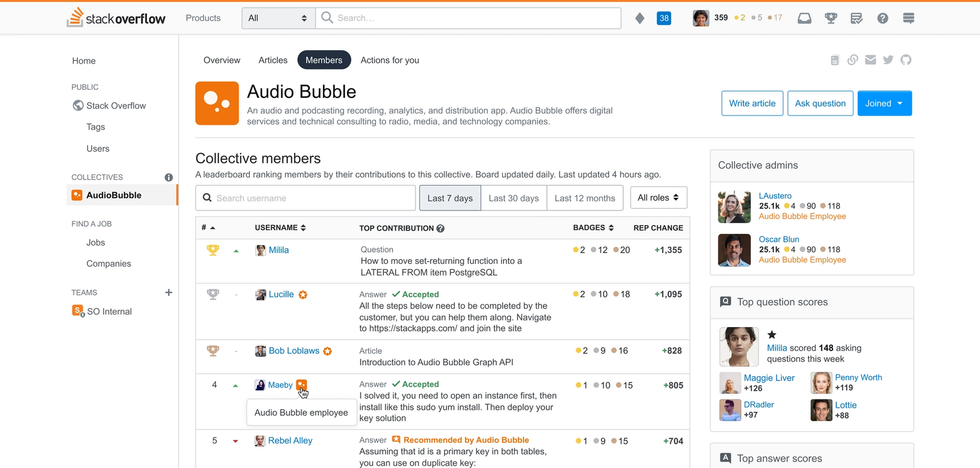Open Lottie profile link
The width and height of the screenshot is (980, 468).
(846, 405)
